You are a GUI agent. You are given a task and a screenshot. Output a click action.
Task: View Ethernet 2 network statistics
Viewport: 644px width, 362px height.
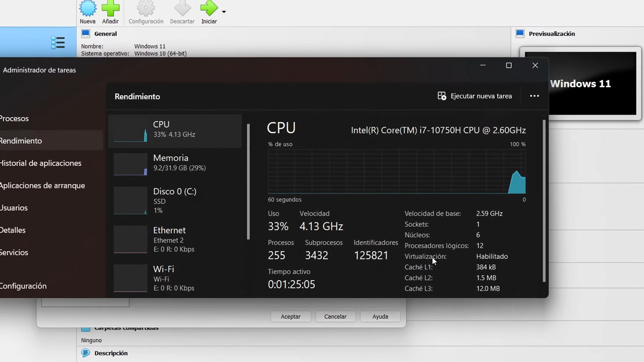click(x=174, y=239)
